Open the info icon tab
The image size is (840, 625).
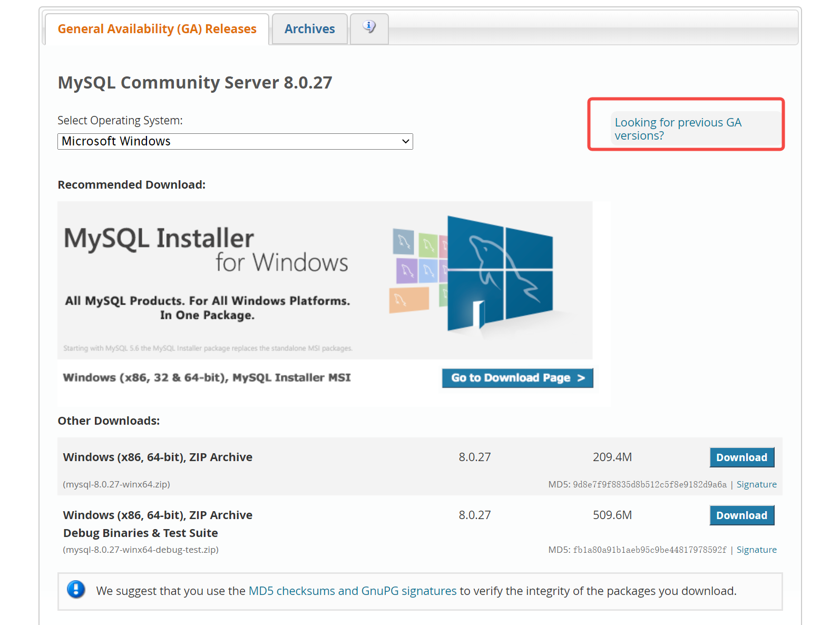click(369, 27)
